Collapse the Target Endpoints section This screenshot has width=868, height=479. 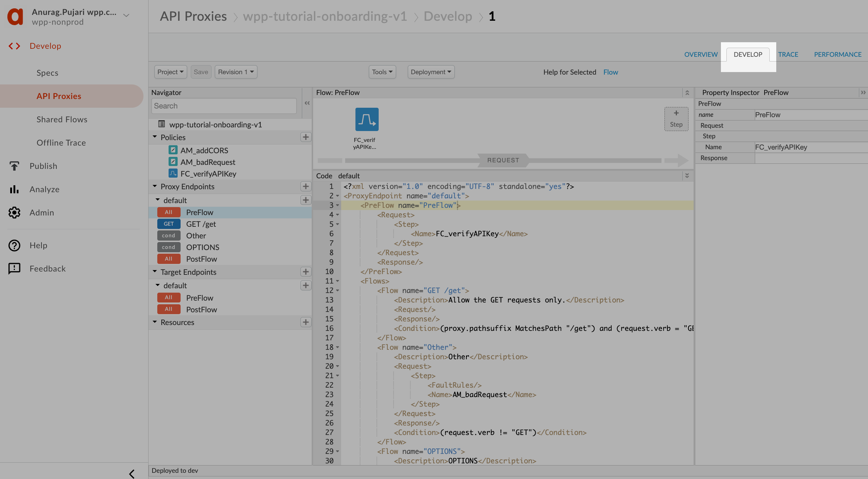pyautogui.click(x=155, y=272)
